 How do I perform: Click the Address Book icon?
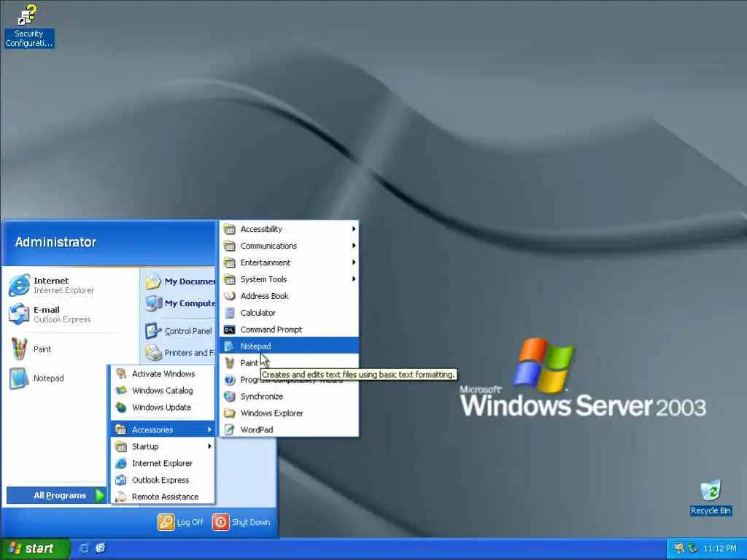(230, 296)
